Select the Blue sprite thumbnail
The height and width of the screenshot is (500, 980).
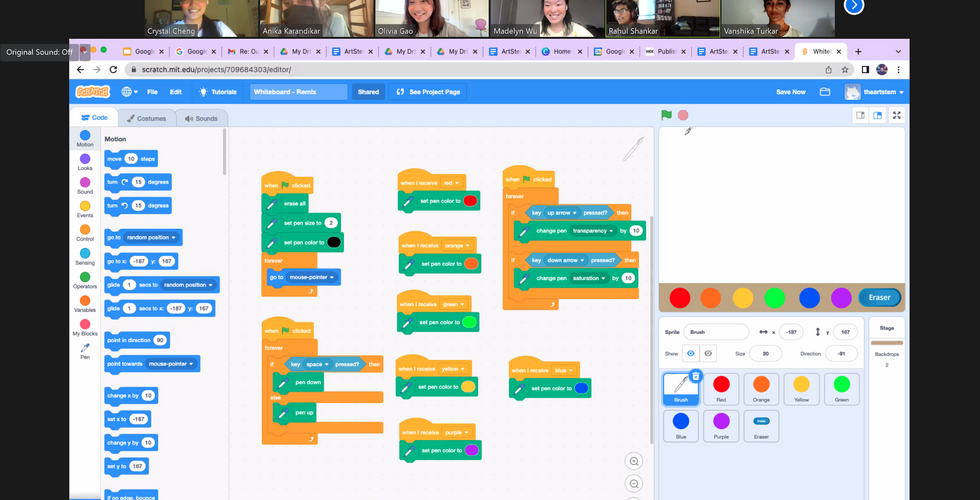coord(681,426)
